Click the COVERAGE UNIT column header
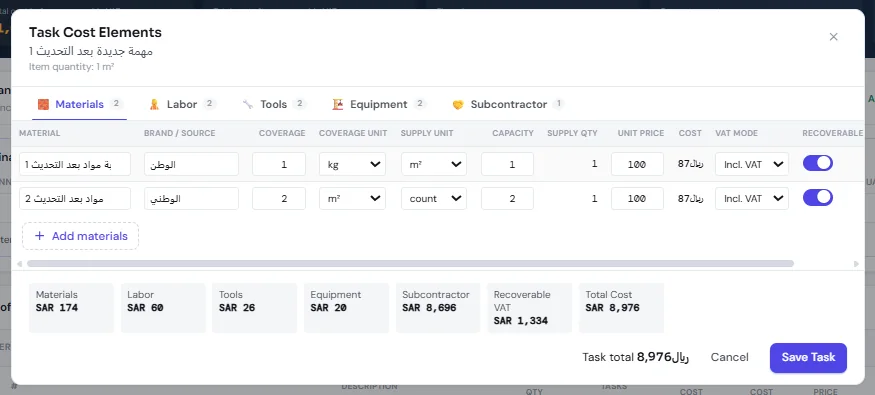The width and height of the screenshot is (875, 395). coord(353,133)
